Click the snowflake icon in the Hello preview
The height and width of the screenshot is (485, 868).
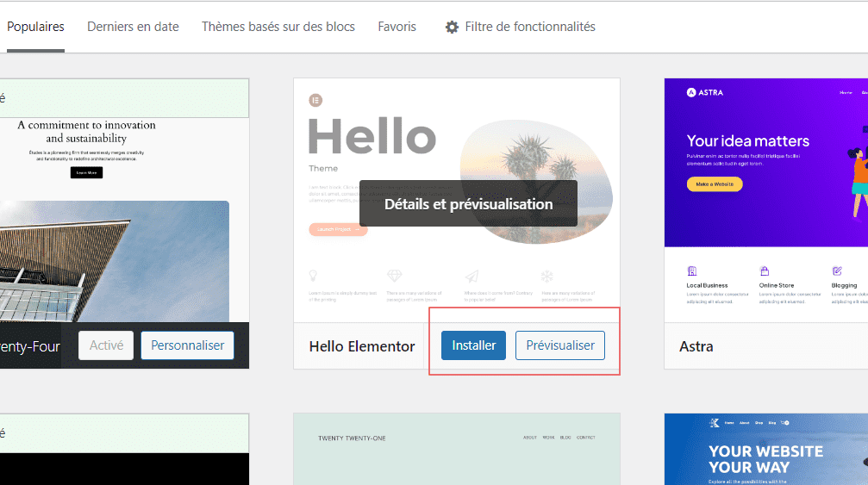pyautogui.click(x=547, y=276)
